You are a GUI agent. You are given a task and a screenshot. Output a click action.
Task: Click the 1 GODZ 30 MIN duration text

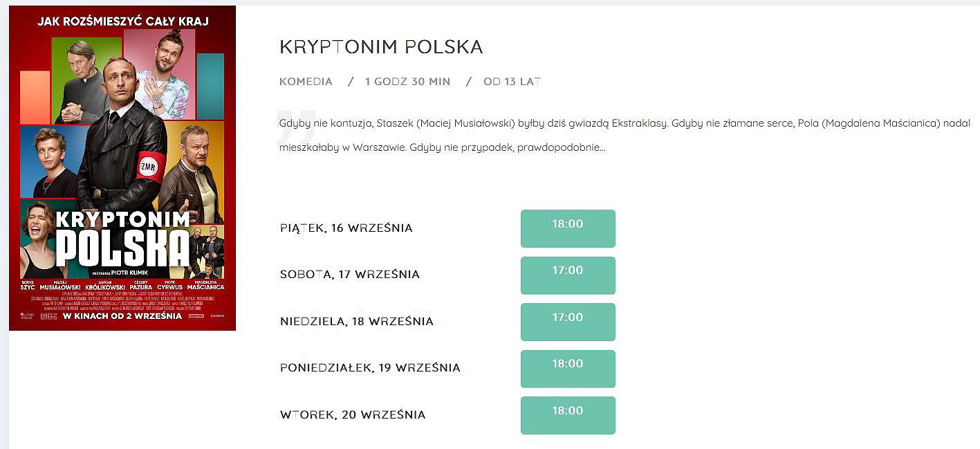click(407, 82)
